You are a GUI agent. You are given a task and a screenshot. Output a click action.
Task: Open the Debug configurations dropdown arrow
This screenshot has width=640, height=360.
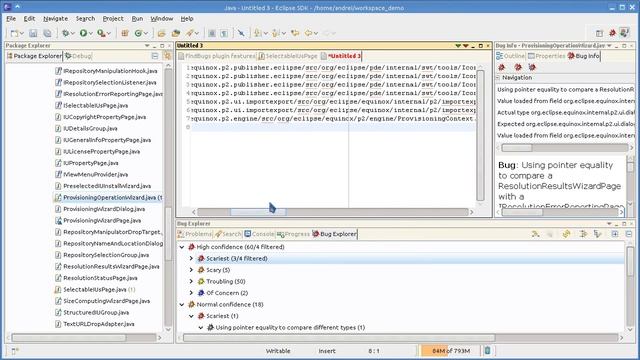[x=72, y=33]
